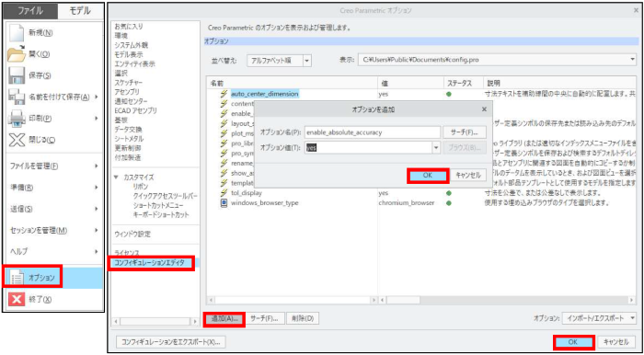Close the Creo Parametric オプション window
This screenshot has height=355, width=644.
pos(636,10)
